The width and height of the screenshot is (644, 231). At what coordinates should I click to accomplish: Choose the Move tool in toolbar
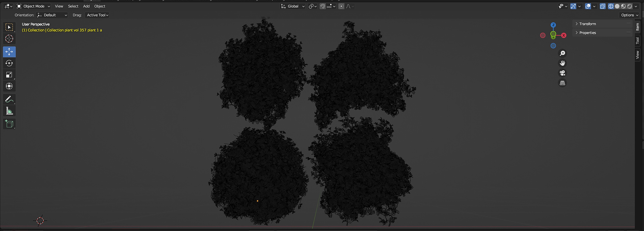(x=9, y=52)
